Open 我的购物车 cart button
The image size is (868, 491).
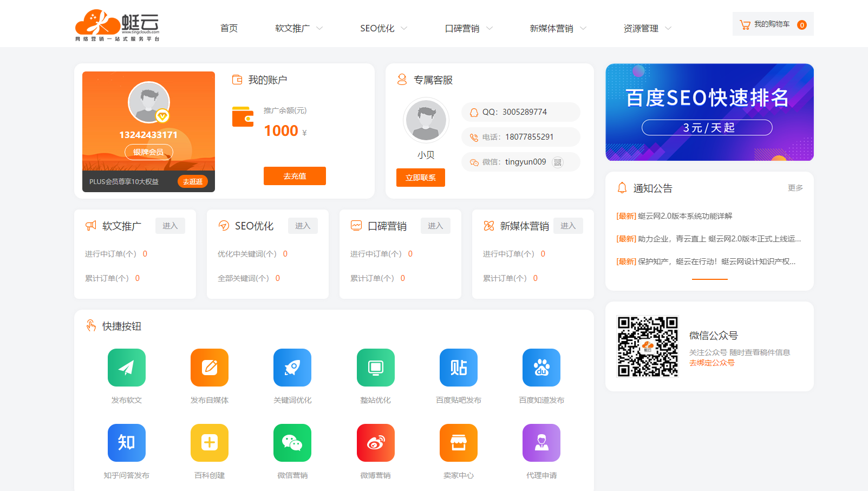(x=773, y=24)
